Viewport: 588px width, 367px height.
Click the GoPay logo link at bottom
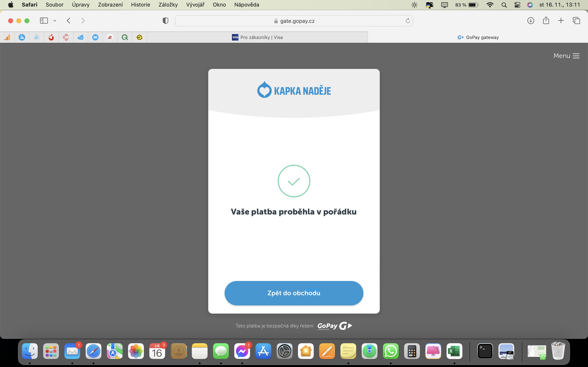click(335, 326)
